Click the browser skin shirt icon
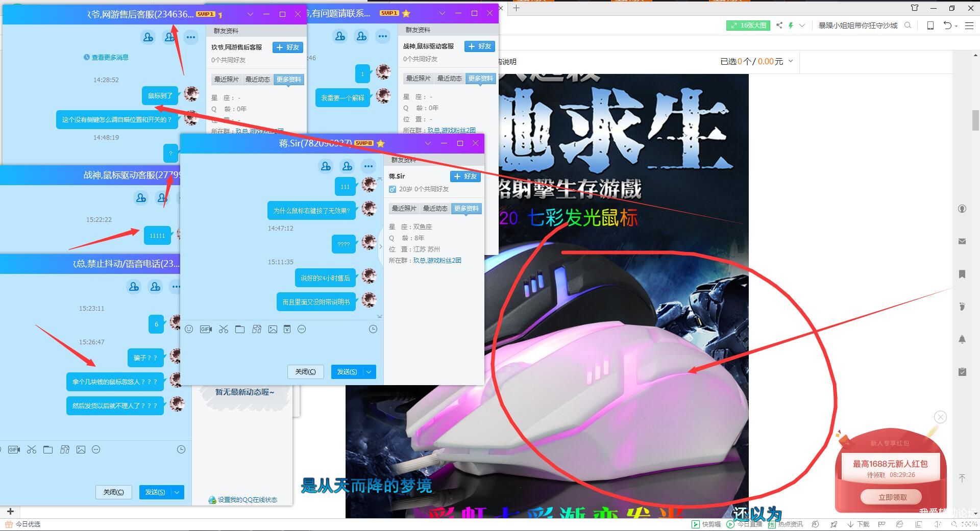Viewport: 980px width, 531px height. pos(915,8)
